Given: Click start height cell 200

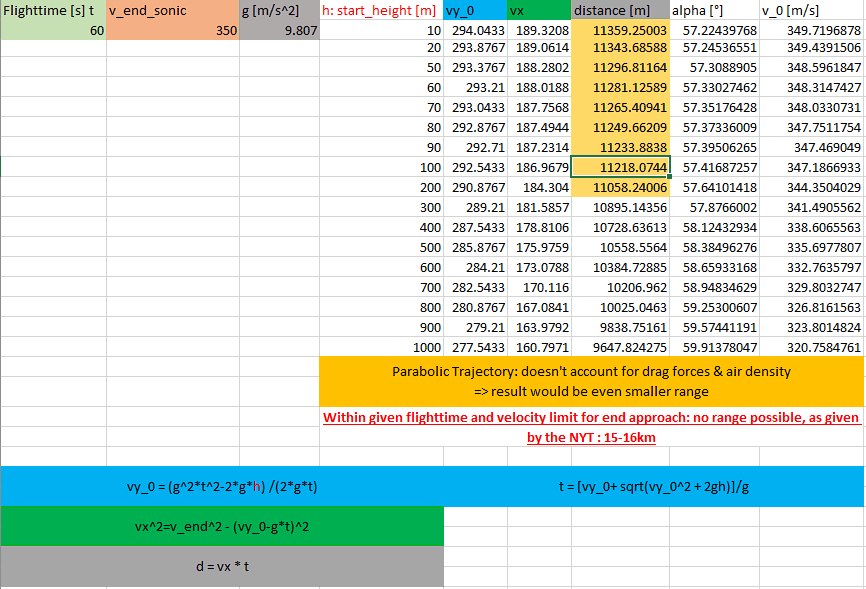Looking at the screenshot, I should (x=381, y=187).
